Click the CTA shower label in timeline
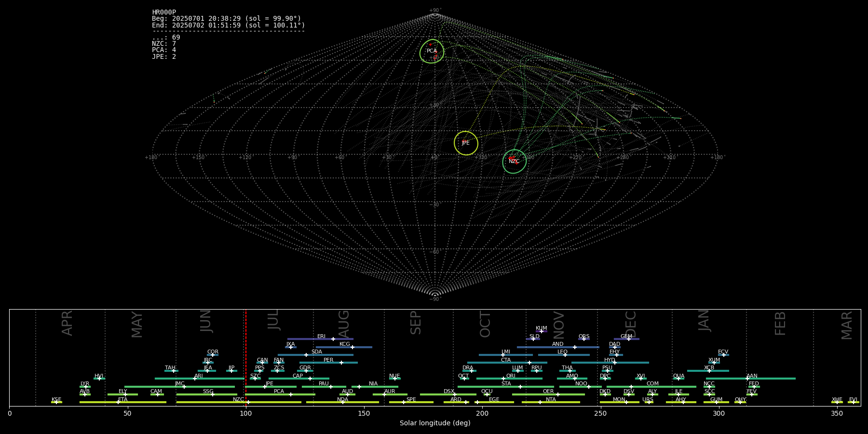 click(x=506, y=360)
